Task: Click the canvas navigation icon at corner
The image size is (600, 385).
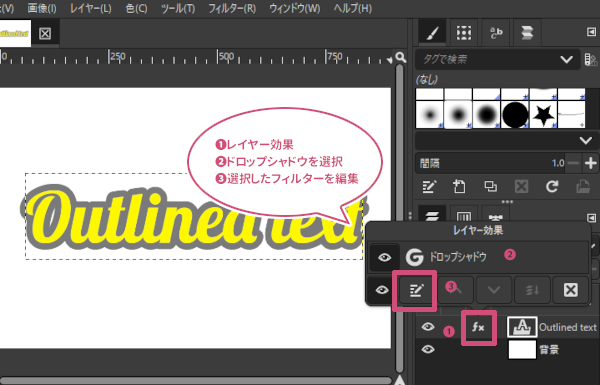Action: tap(400, 380)
